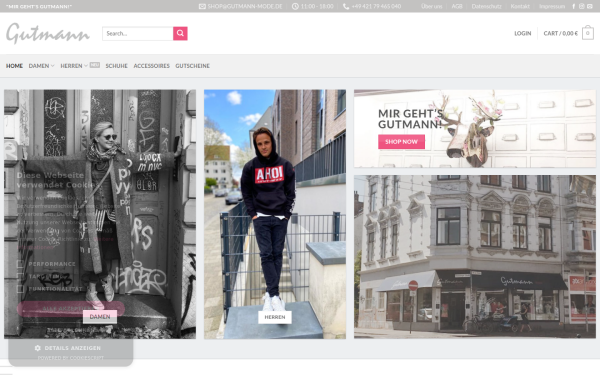This screenshot has height=375, width=600.
Task: Click the opening hours 11:00 - 18:00
Action: tap(317, 7)
